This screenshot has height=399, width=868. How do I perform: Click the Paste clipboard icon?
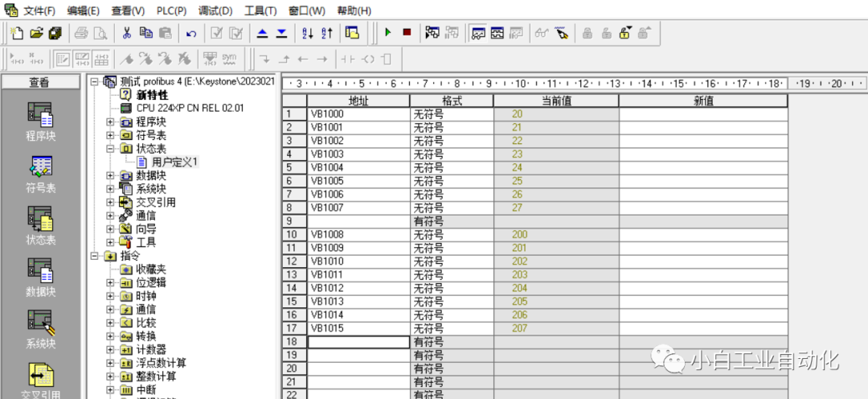coord(165,33)
